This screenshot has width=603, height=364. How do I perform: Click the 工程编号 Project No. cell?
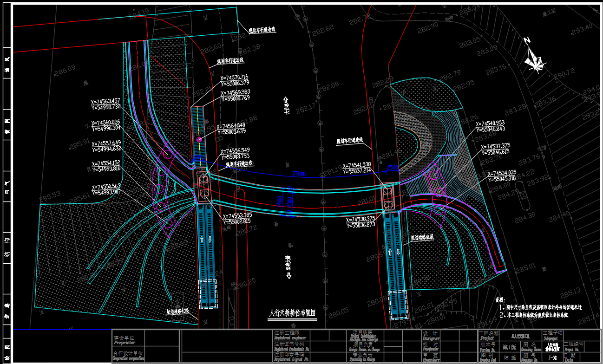tap(573, 346)
